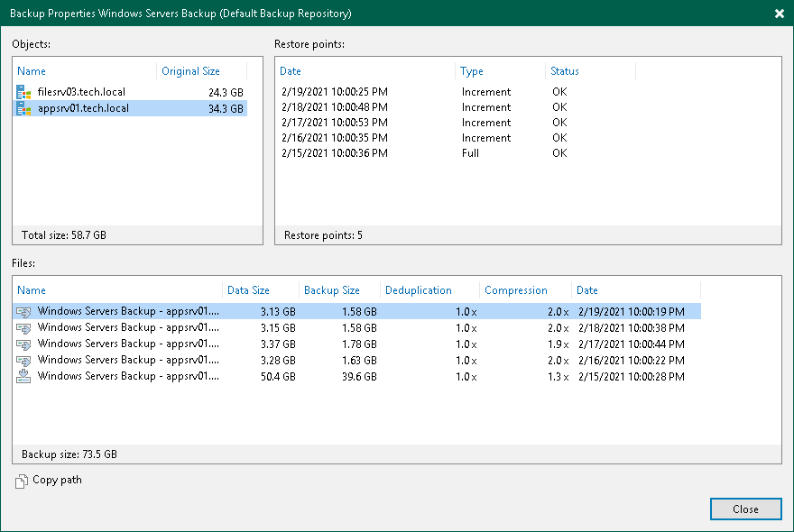Click incremental backup file icon dated 2/19/2021
Image resolution: width=794 pixels, height=532 pixels.
tap(23, 311)
